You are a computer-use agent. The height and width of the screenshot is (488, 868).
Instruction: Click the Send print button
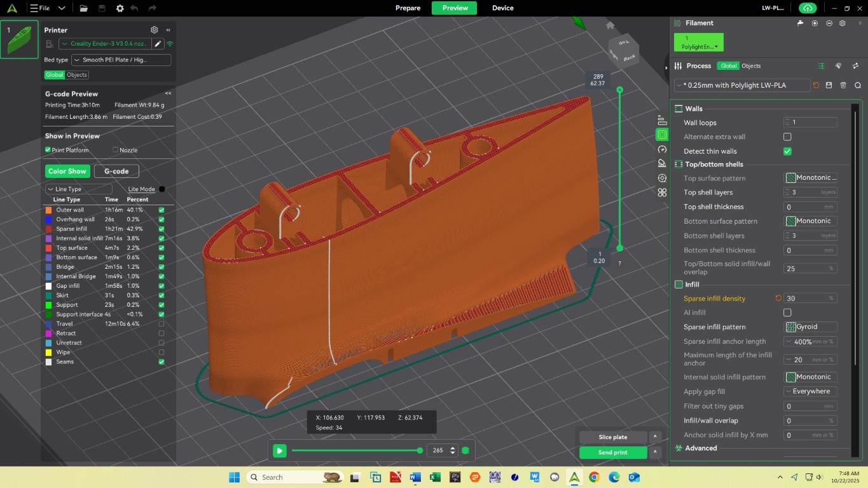[x=613, y=452]
